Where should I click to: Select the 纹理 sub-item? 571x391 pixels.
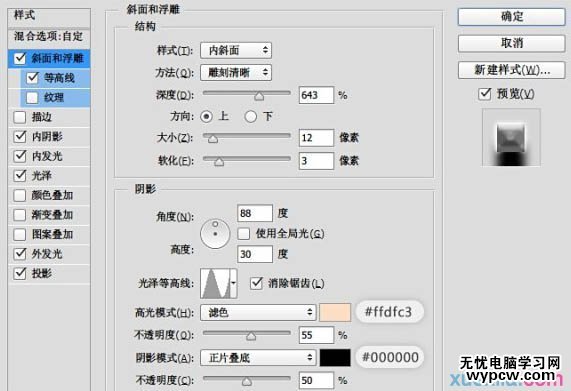(54, 97)
